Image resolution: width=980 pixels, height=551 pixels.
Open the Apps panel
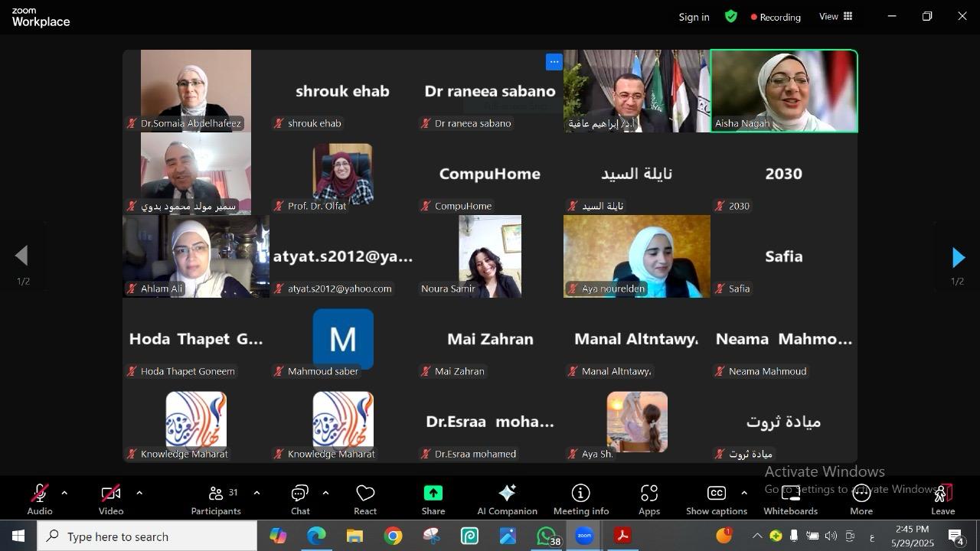coord(648,500)
